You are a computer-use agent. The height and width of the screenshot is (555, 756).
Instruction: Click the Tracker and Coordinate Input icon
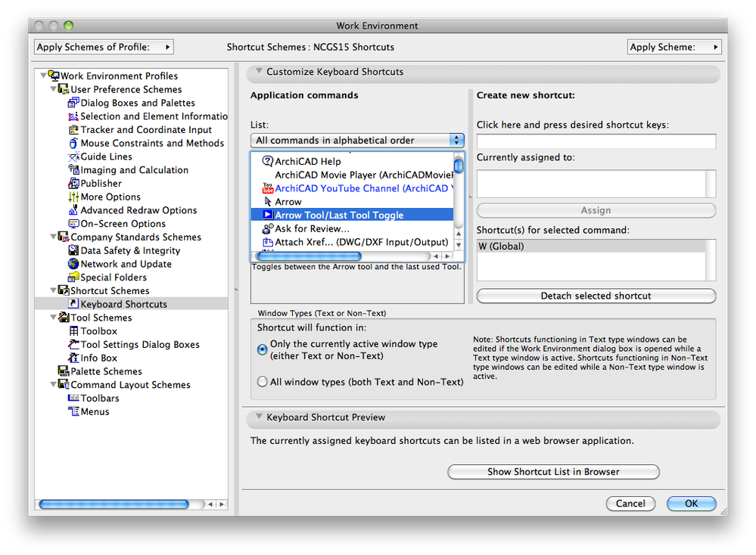coord(73,129)
